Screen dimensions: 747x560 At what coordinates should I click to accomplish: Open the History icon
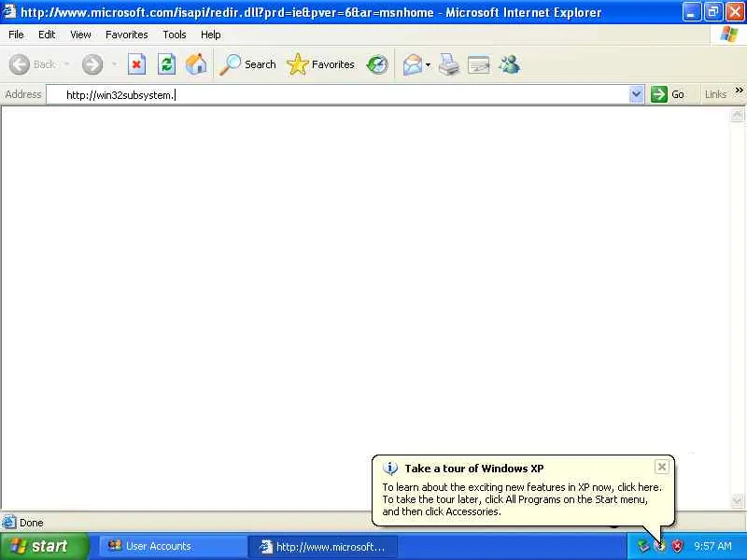coord(377,64)
